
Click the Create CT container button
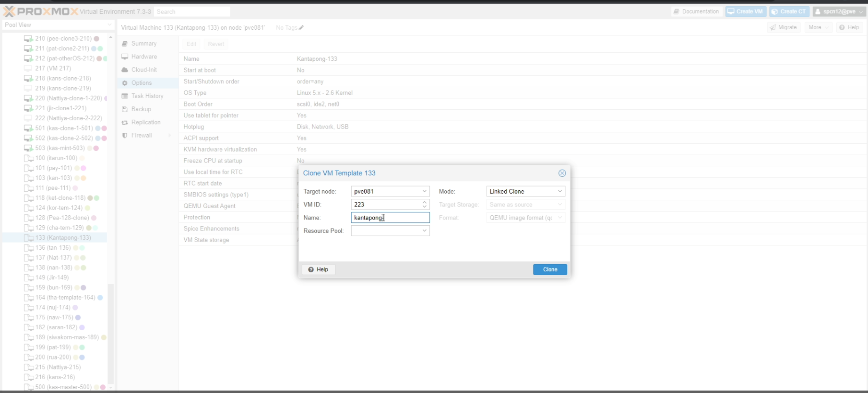pyautogui.click(x=789, y=12)
